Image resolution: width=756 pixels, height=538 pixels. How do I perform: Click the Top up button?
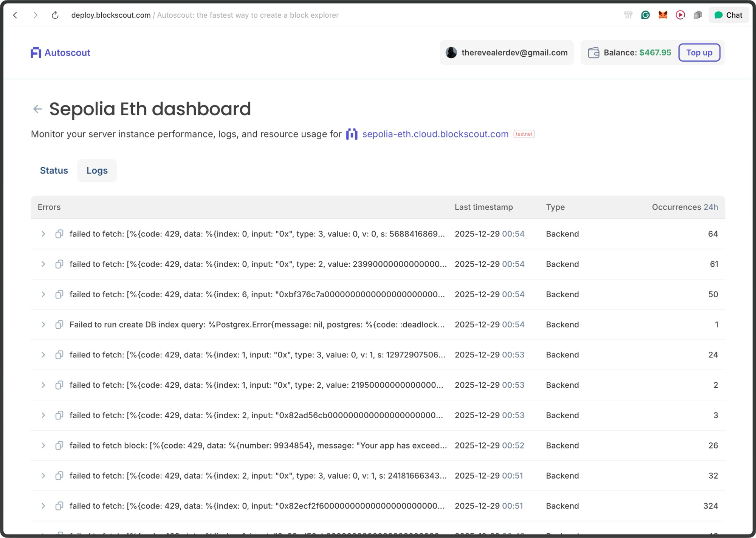pos(700,53)
